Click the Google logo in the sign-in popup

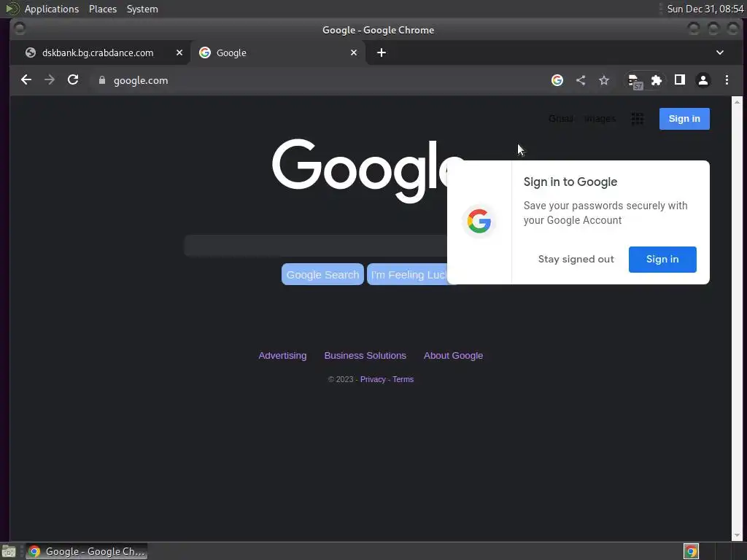479,222
